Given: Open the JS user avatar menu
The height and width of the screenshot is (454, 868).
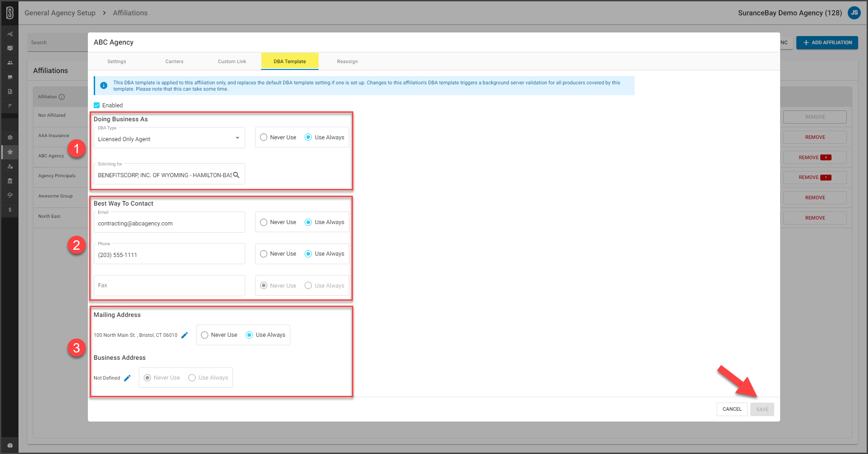Looking at the screenshot, I should [x=854, y=13].
